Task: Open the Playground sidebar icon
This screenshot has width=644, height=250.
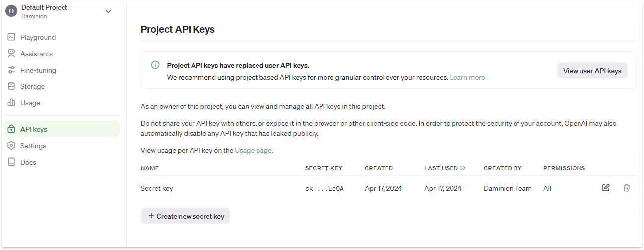Action: [11, 37]
